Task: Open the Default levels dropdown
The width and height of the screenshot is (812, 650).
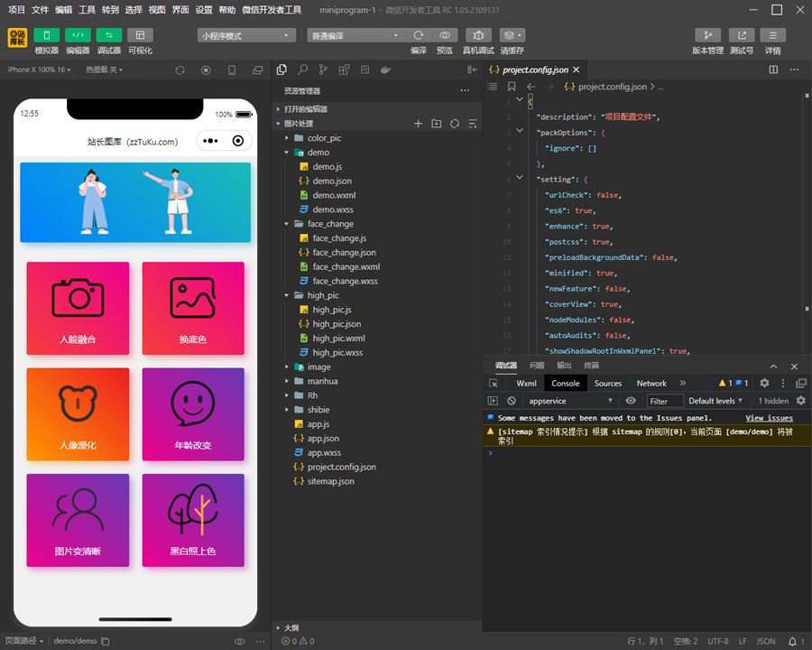Action: [x=716, y=401]
